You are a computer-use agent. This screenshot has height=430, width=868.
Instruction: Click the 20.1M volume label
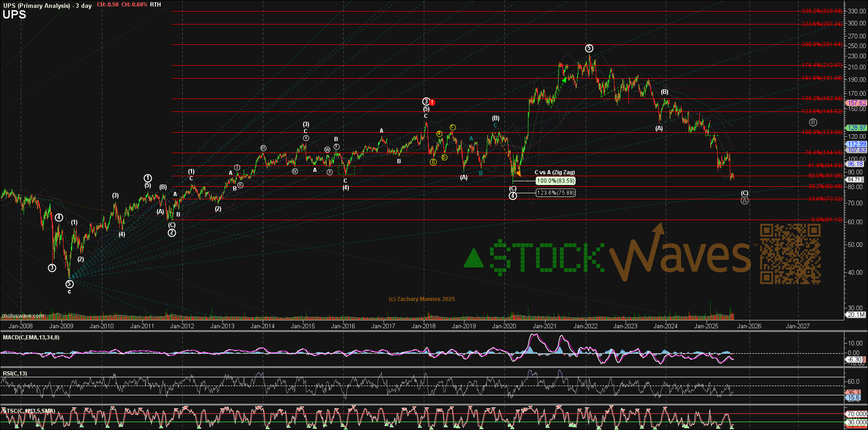pos(856,315)
